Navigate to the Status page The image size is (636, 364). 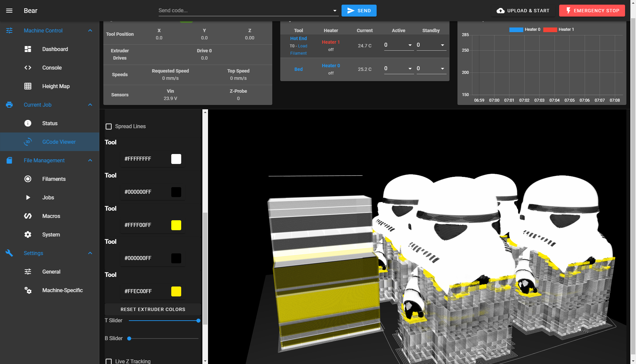point(50,123)
